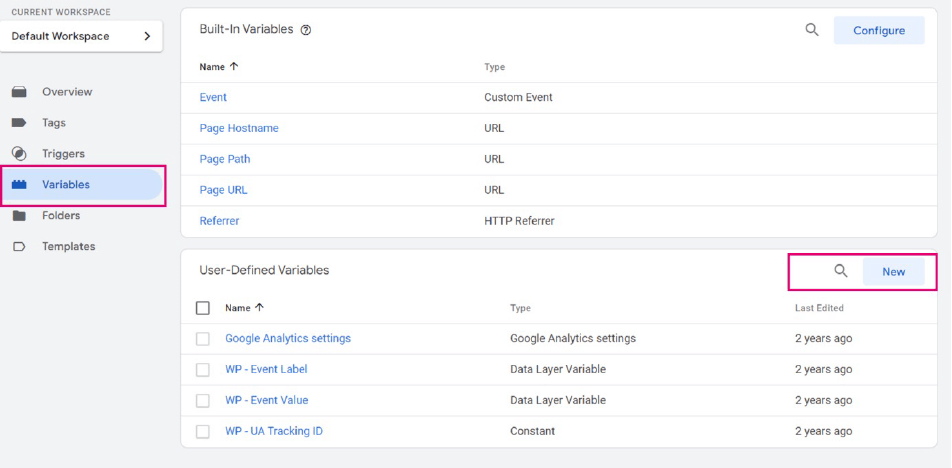
Task: Open the Page URL variable link
Action: 223,190
